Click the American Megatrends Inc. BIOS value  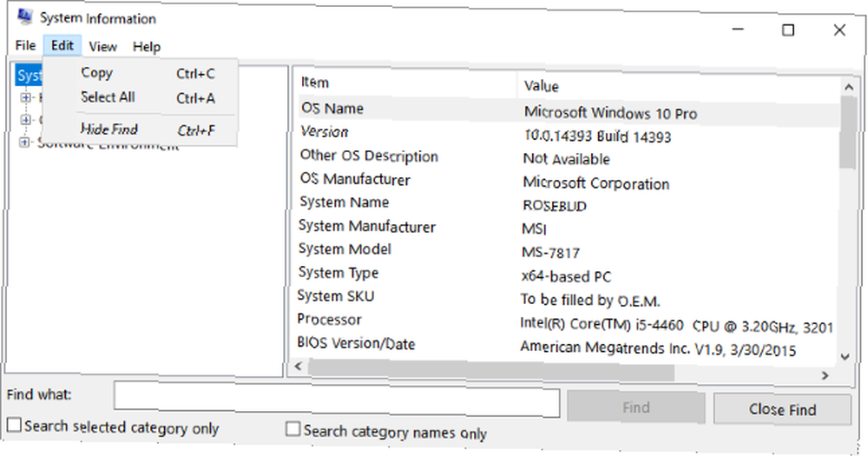tap(658, 348)
